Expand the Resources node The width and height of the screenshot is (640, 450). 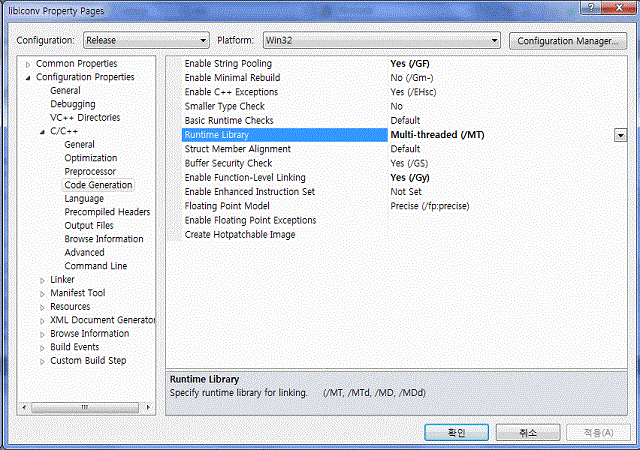click(42, 307)
